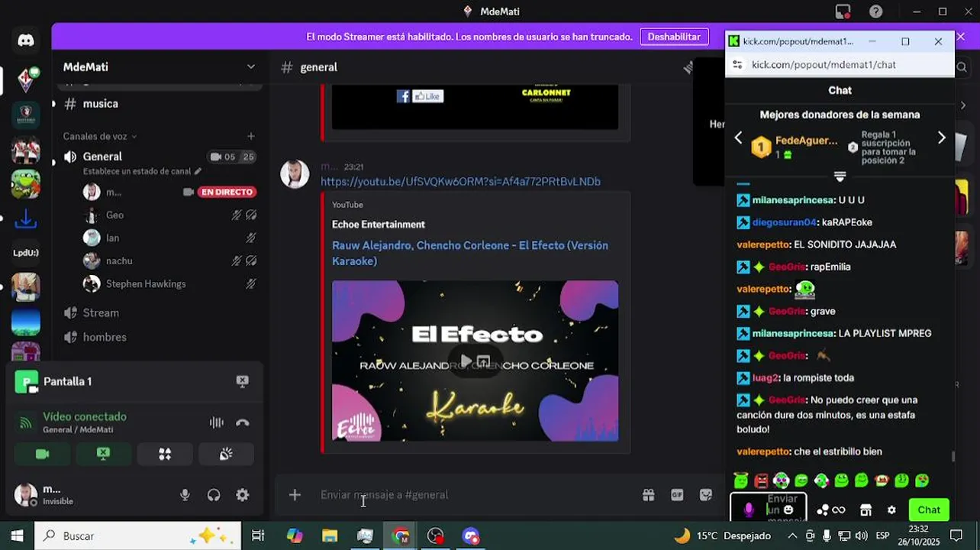980x550 pixels.
Task: Open the sticker picker
Action: tap(706, 495)
